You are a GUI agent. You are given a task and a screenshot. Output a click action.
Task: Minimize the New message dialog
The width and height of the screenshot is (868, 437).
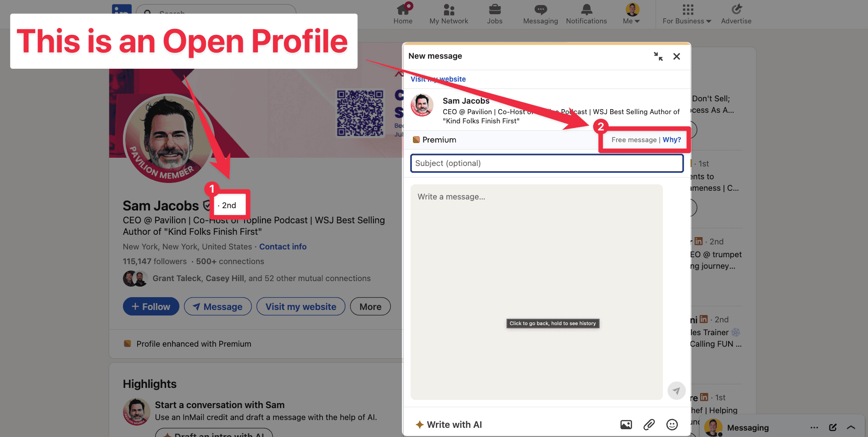pos(658,56)
